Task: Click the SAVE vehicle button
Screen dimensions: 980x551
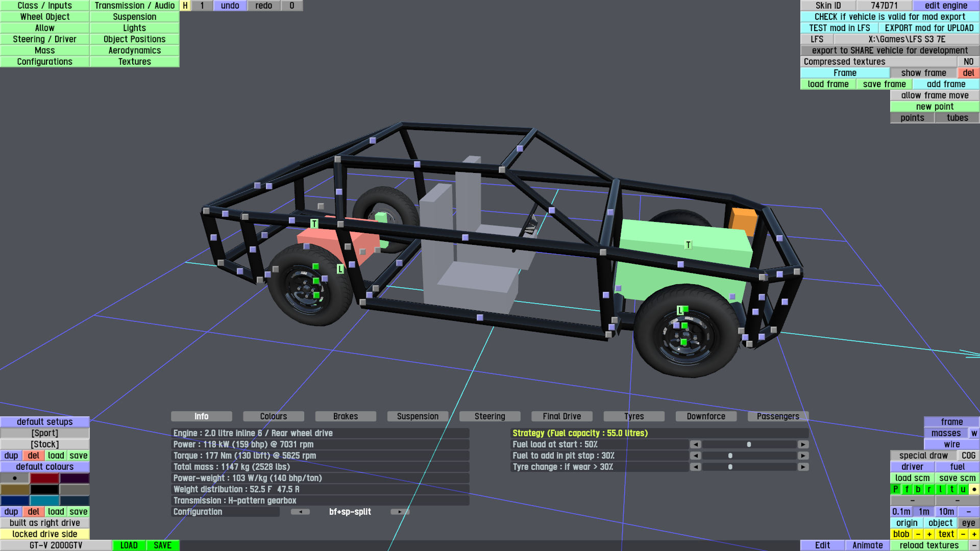Action: pyautogui.click(x=162, y=545)
